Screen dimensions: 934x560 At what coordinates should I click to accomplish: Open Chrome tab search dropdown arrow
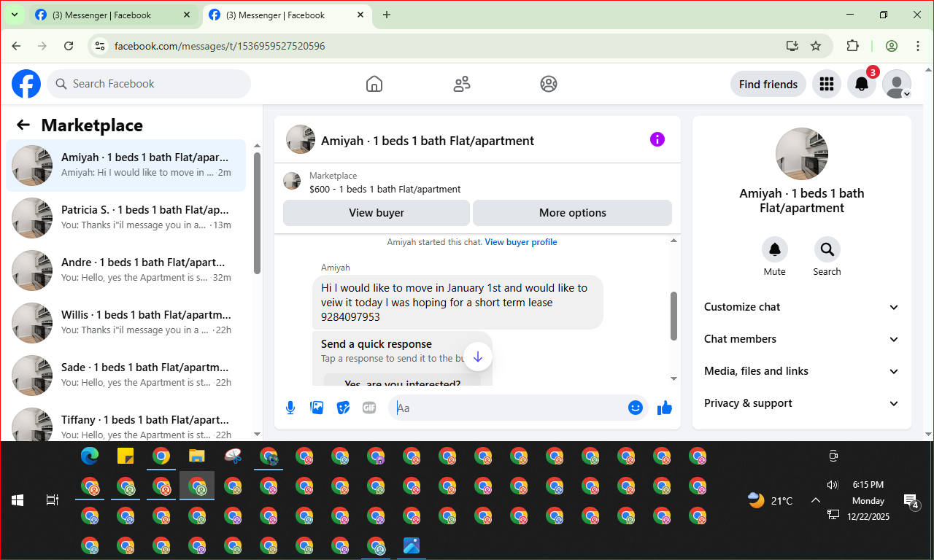click(14, 15)
